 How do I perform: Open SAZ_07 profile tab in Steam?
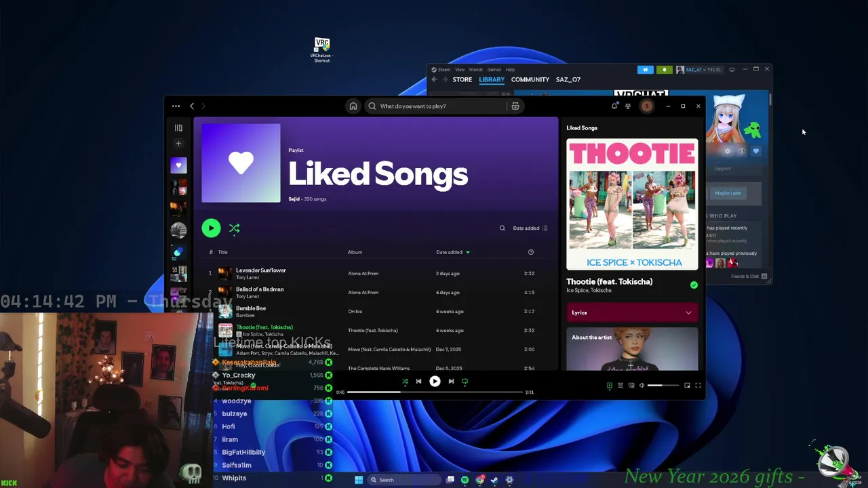(568, 79)
